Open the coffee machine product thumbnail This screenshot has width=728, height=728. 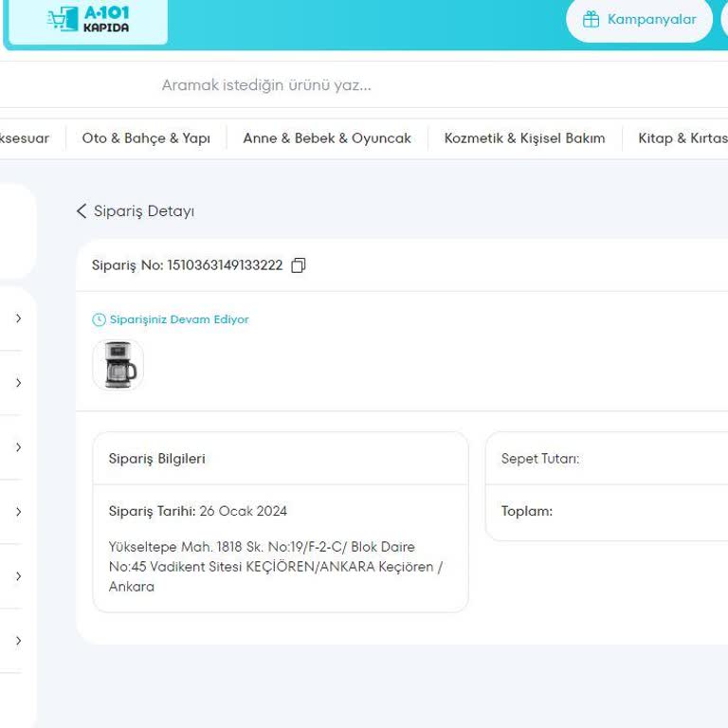tap(118, 365)
